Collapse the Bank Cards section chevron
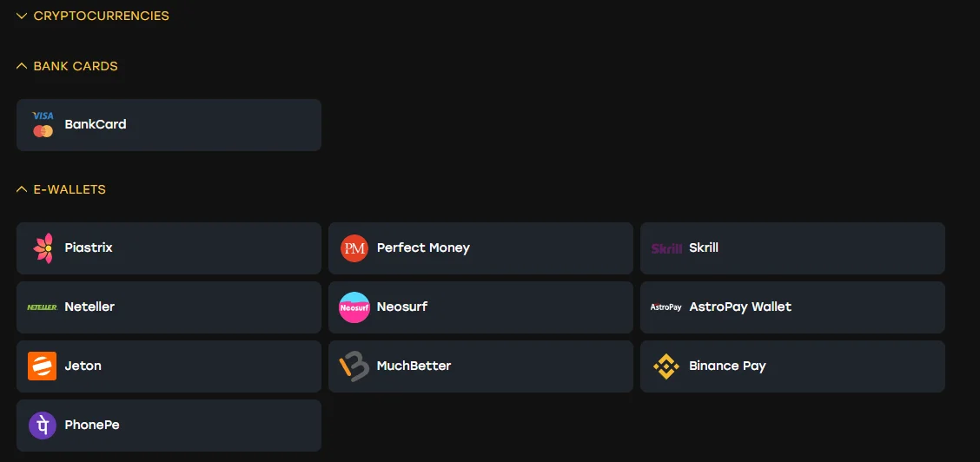 [x=22, y=65]
